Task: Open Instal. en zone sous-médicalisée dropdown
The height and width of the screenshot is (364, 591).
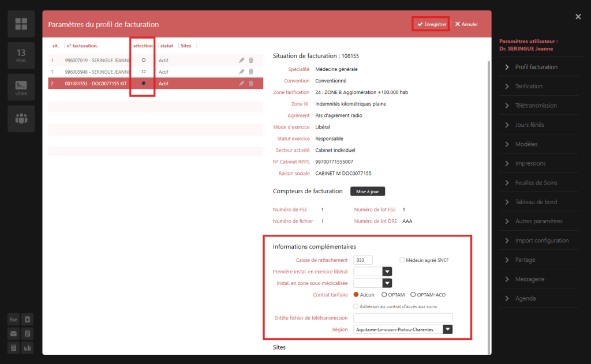Action: tap(387, 283)
